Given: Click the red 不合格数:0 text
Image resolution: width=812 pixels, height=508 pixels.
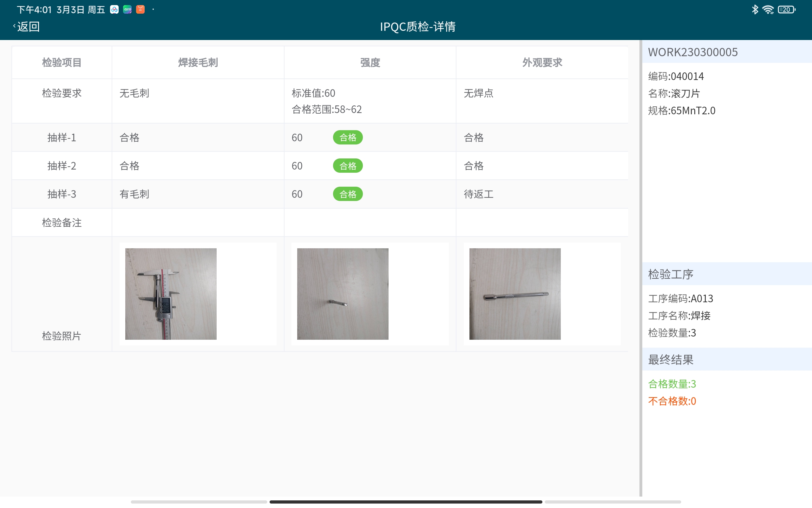Looking at the screenshot, I should pos(672,401).
